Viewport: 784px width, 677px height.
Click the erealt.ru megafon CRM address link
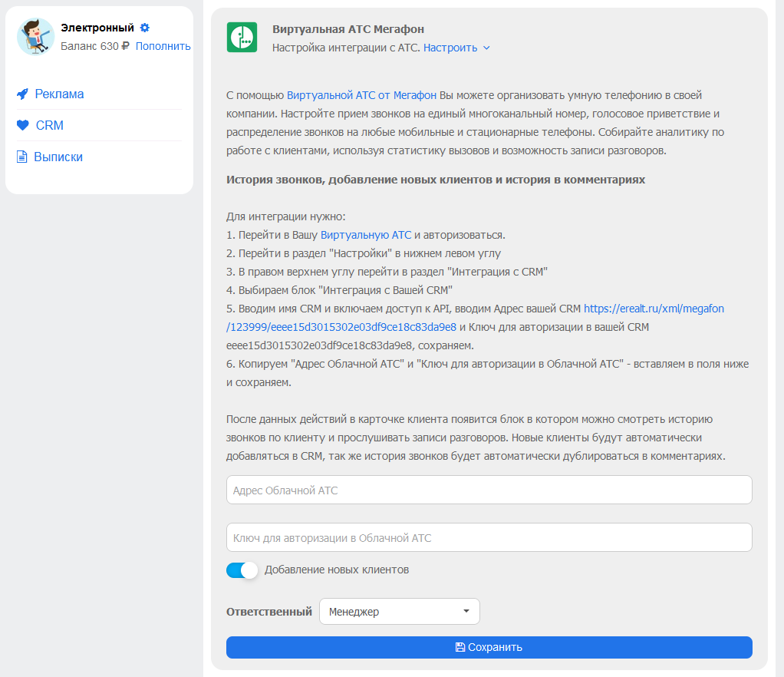[475, 318]
